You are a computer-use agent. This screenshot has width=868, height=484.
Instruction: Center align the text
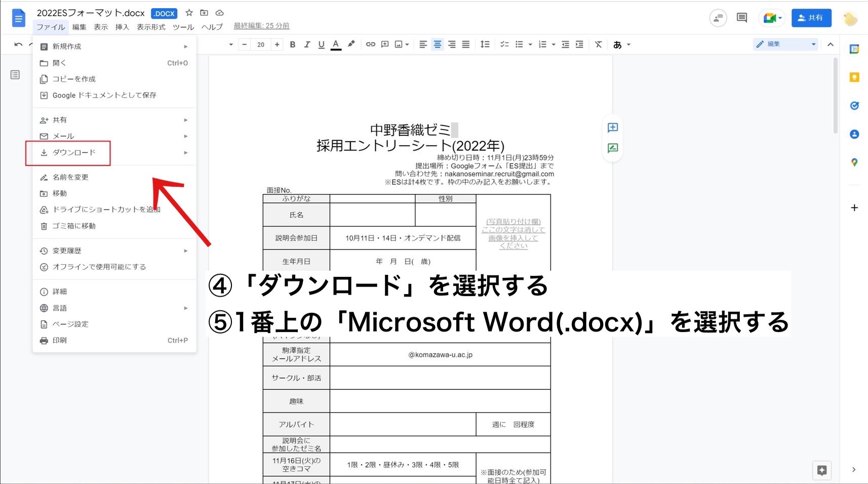tap(438, 45)
